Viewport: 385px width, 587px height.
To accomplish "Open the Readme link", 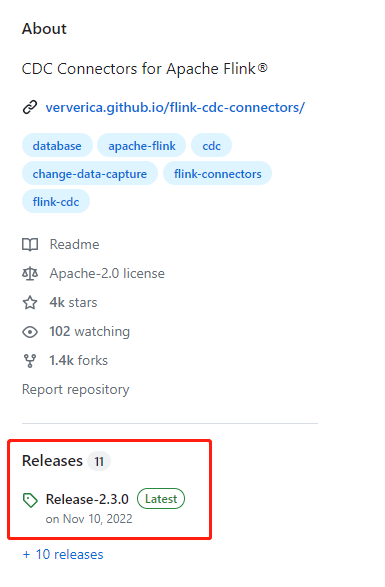I will coord(75,244).
